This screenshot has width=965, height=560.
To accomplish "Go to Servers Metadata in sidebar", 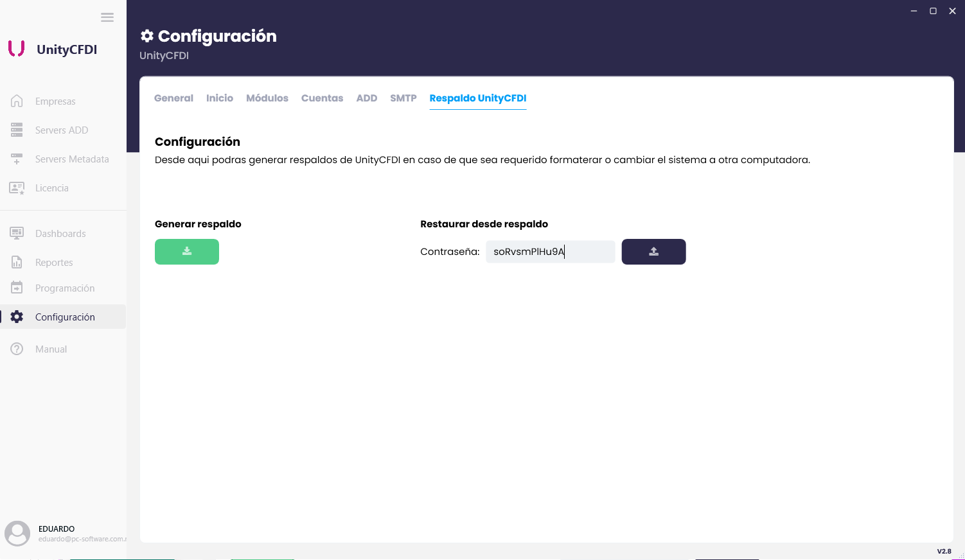I will tap(72, 159).
